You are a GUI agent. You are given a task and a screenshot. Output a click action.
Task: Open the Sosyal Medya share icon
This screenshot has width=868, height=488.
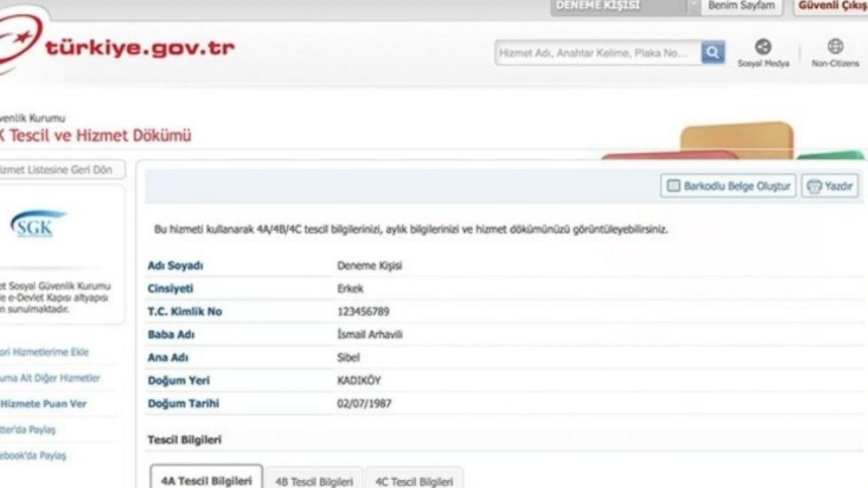(x=763, y=47)
